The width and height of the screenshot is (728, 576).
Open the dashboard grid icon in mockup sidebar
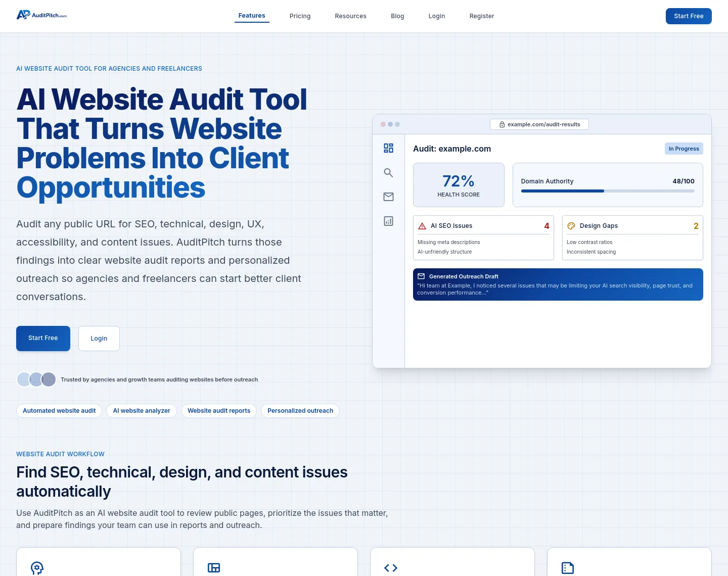click(388, 148)
